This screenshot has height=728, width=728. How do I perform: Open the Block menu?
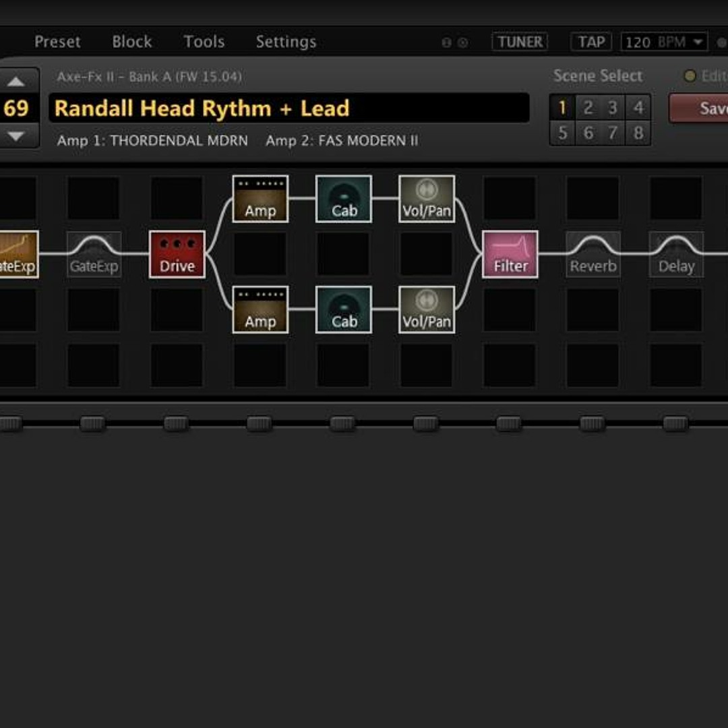tap(132, 42)
